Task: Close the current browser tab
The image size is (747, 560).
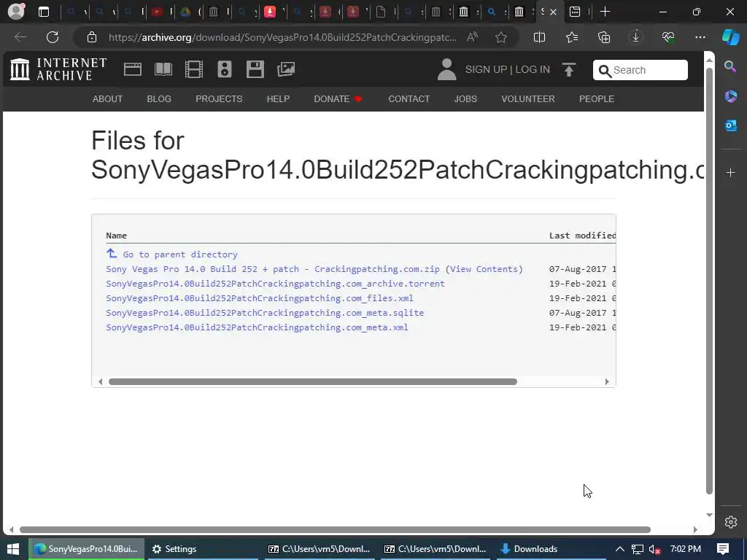Action: pyautogui.click(x=553, y=12)
